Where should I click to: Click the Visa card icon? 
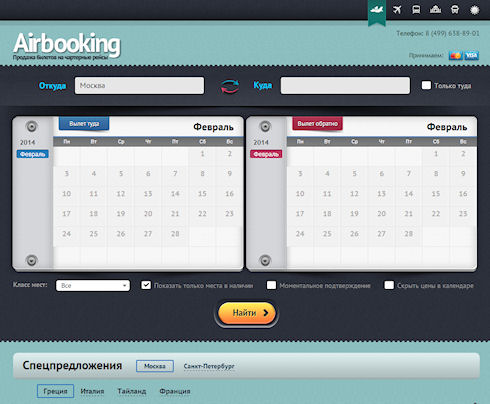tap(472, 56)
